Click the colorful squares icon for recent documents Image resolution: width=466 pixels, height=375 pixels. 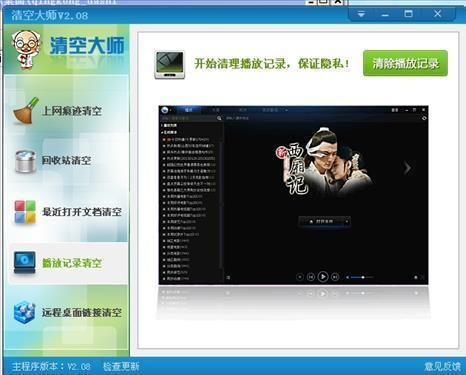coord(25,212)
